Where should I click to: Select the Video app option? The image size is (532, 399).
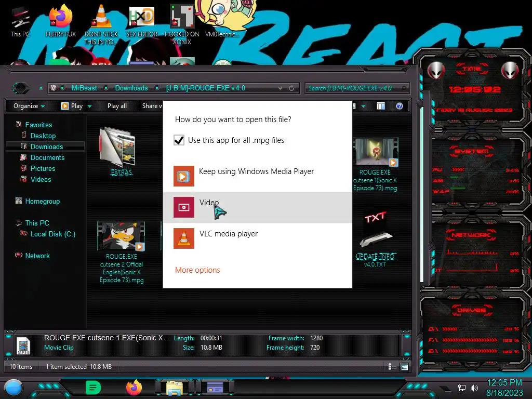click(258, 207)
